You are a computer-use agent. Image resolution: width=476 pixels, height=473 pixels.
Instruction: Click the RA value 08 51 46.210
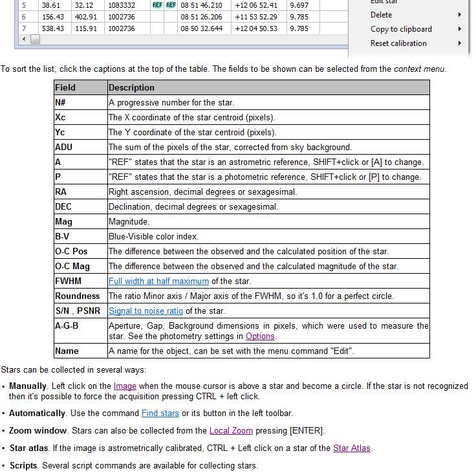tap(201, 5)
